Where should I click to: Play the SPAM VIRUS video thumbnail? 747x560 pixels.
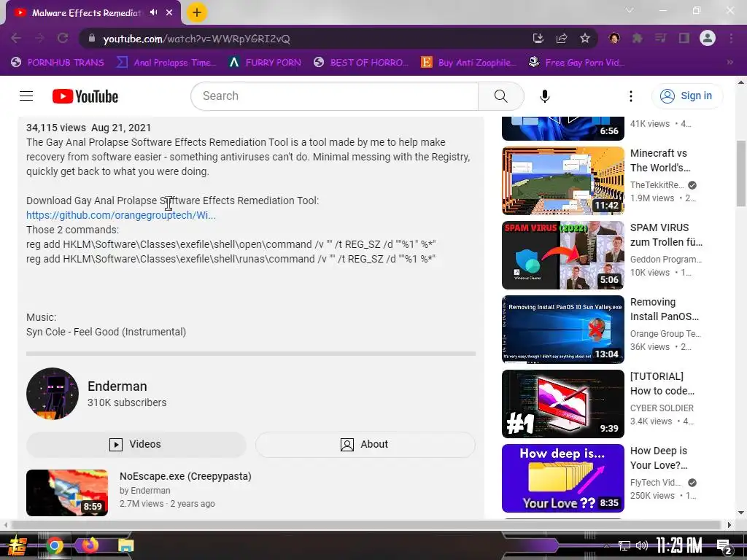(563, 254)
